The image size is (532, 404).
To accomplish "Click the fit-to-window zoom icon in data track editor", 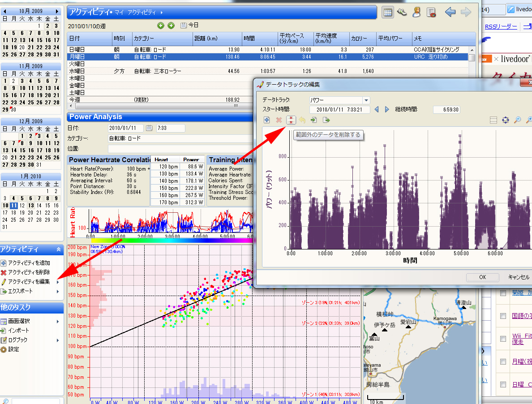I will tap(506, 120).
